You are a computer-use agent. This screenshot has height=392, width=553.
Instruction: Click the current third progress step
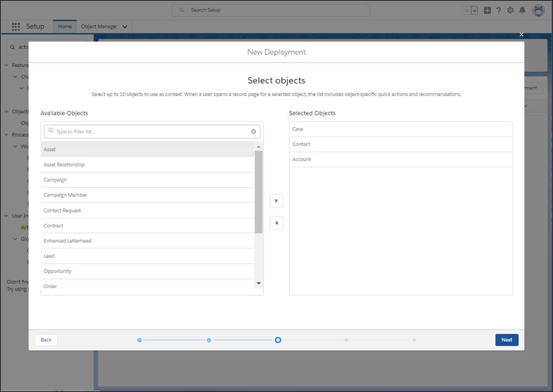coord(278,340)
